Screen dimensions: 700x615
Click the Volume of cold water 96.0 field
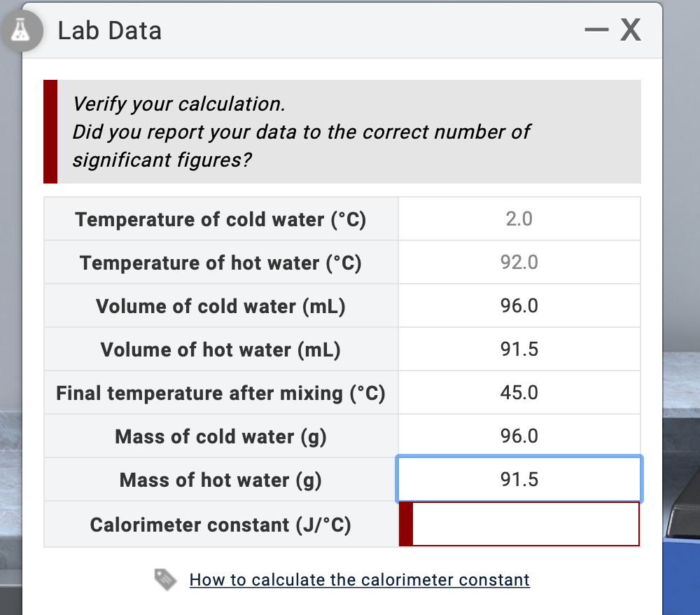pyautogui.click(x=519, y=305)
